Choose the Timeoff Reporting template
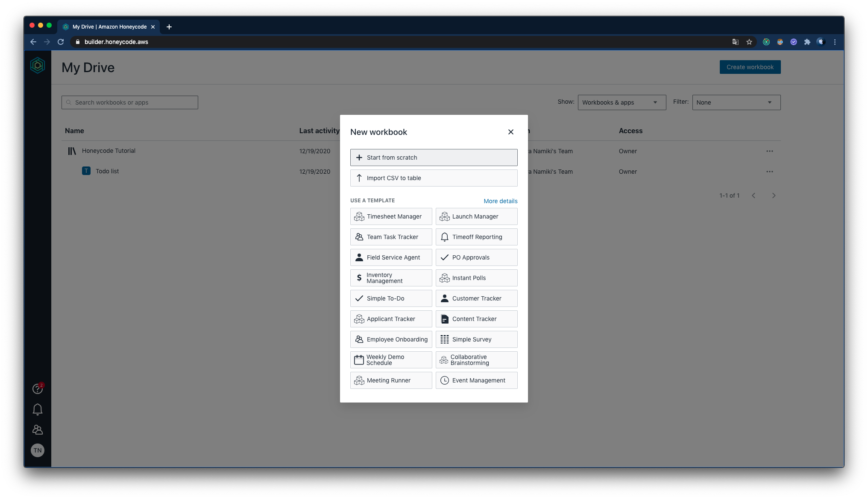Viewport: 868px width, 499px height. click(x=476, y=237)
